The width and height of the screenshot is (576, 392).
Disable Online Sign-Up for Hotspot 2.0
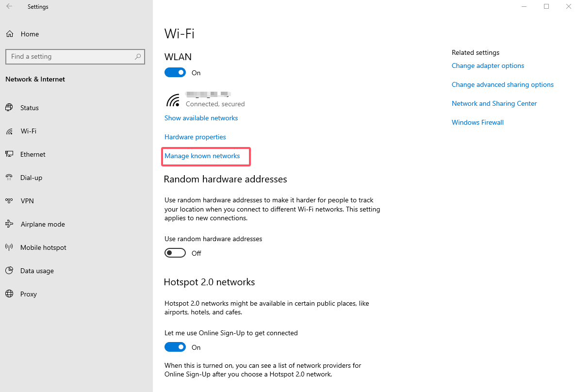[175, 346]
